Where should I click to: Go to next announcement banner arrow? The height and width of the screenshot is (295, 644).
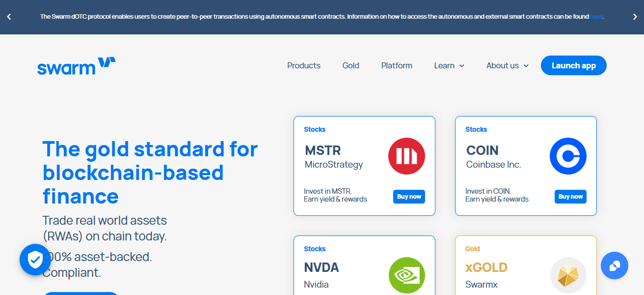(635, 17)
